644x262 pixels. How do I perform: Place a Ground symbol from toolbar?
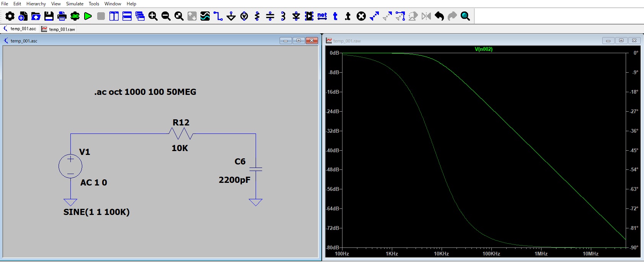[x=231, y=16]
